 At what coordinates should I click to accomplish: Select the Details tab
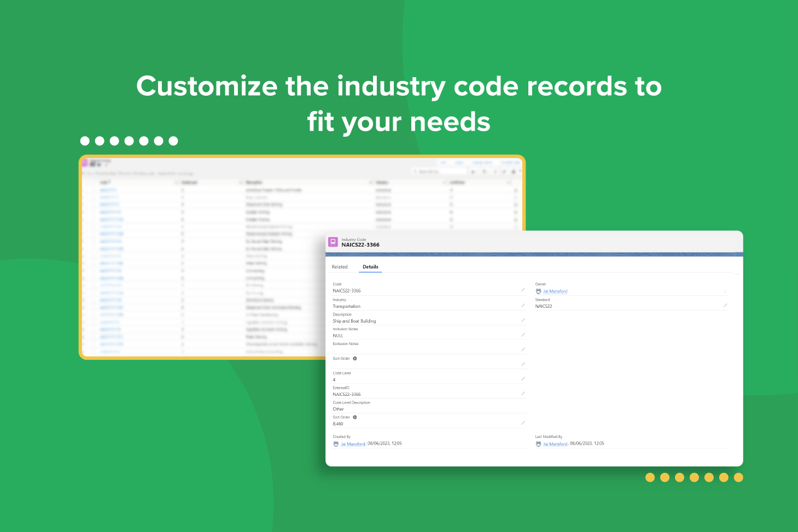pos(370,267)
